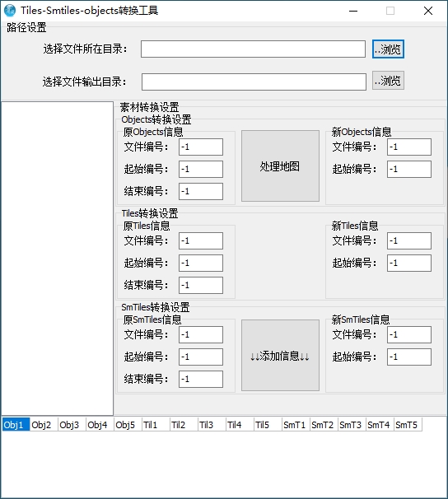Viewport: 448px width, 499px height.
Task: Click the 处理地图 button
Action: (280, 166)
